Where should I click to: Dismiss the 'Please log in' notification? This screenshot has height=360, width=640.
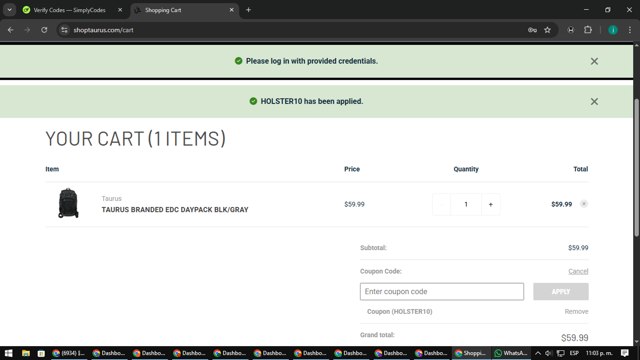coord(594,61)
